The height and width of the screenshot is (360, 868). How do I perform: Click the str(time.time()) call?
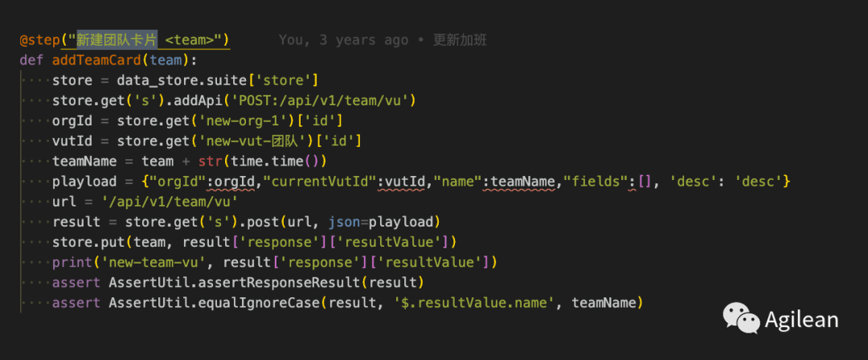(262, 162)
